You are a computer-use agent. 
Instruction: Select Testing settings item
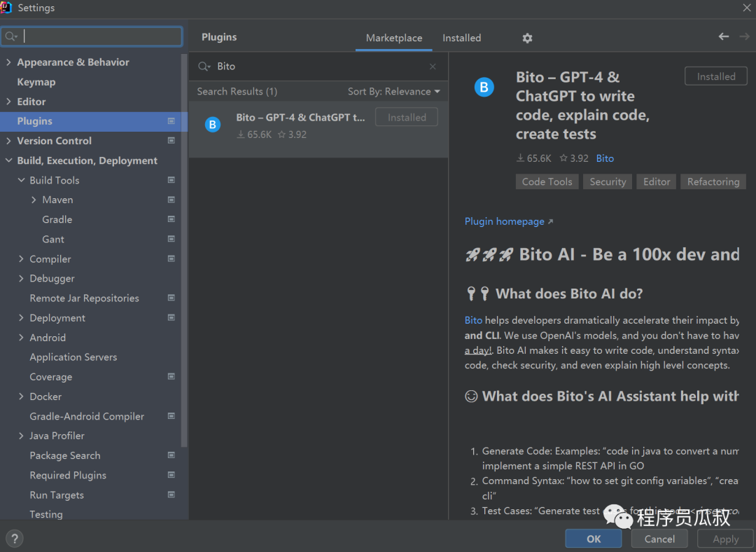45,514
